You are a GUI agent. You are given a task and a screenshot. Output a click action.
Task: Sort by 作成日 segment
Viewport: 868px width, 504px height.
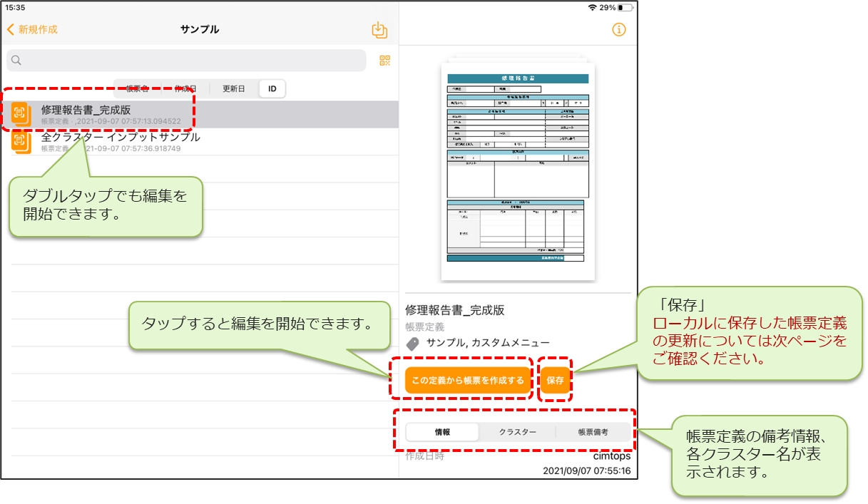(185, 88)
